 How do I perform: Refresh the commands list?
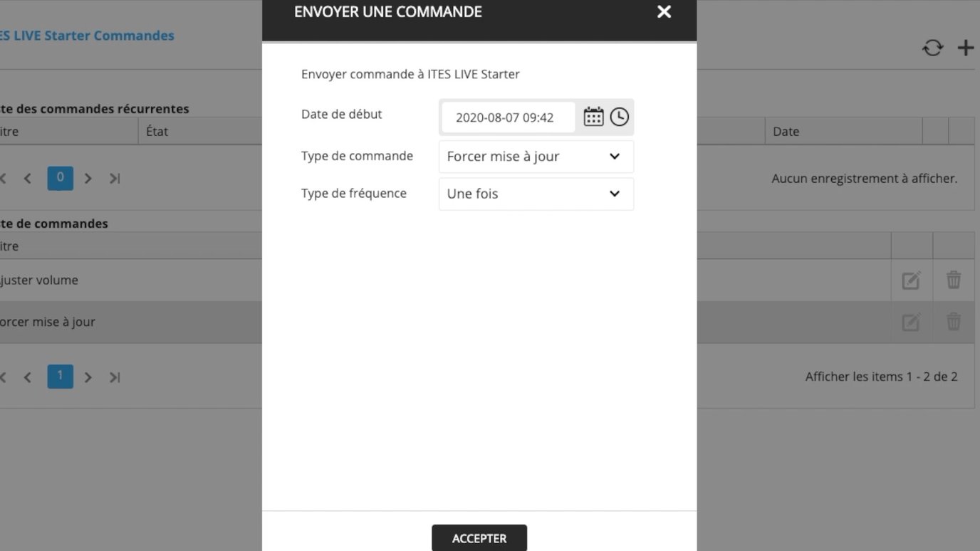pyautogui.click(x=932, y=47)
